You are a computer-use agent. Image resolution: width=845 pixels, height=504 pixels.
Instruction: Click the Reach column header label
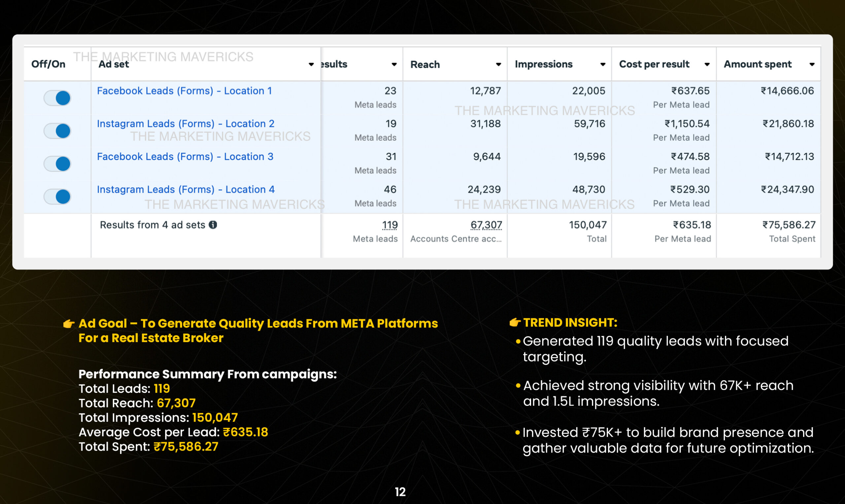point(425,65)
